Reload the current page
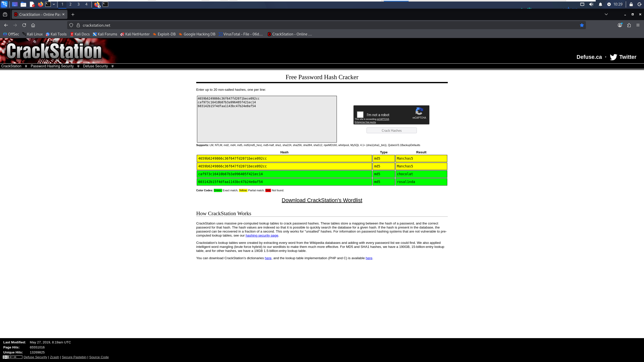The image size is (644, 362). [24, 25]
